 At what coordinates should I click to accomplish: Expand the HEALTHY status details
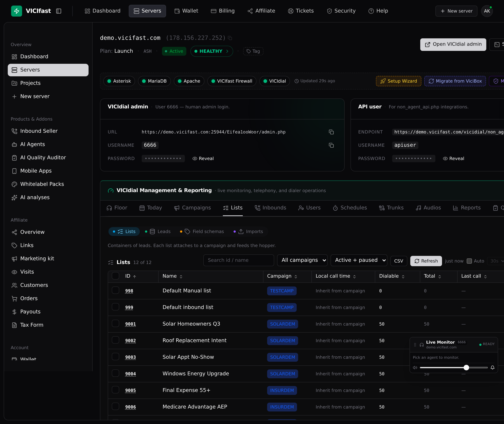[211, 51]
